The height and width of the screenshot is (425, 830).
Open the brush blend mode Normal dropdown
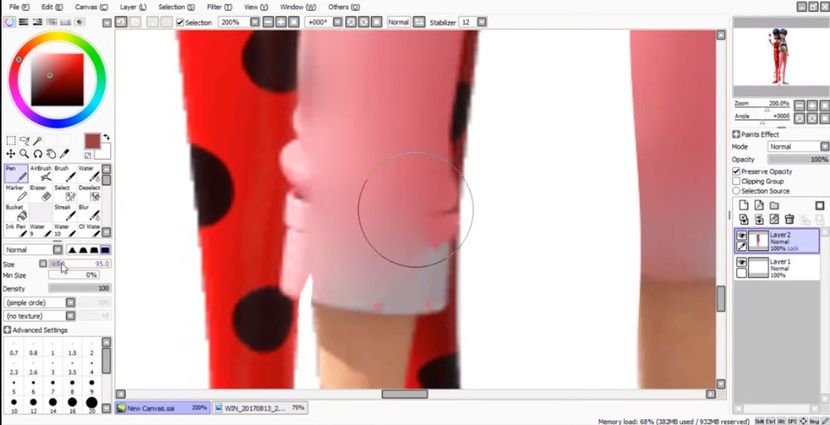coord(57,250)
